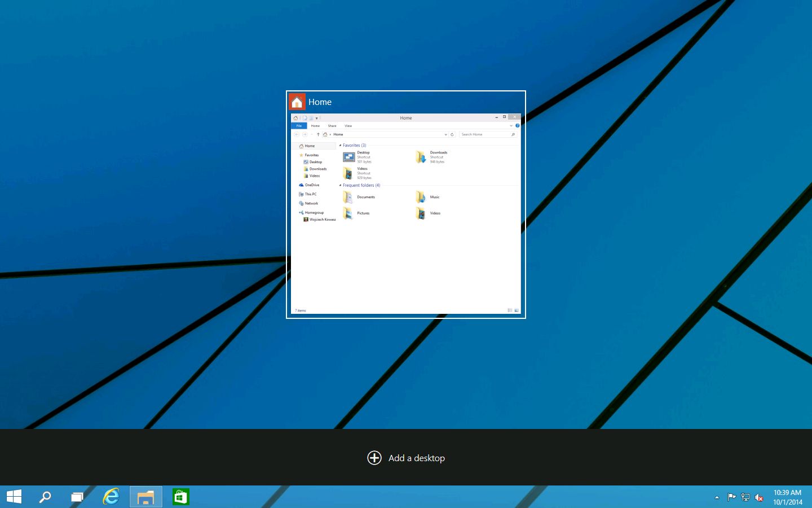The width and height of the screenshot is (812, 508).
Task: Click the white "Home" title above the preview
Action: 320,102
